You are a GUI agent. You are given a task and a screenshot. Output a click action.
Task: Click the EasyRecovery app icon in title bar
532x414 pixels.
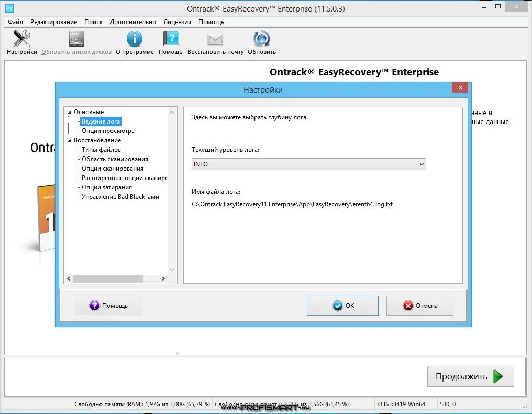coord(9,8)
